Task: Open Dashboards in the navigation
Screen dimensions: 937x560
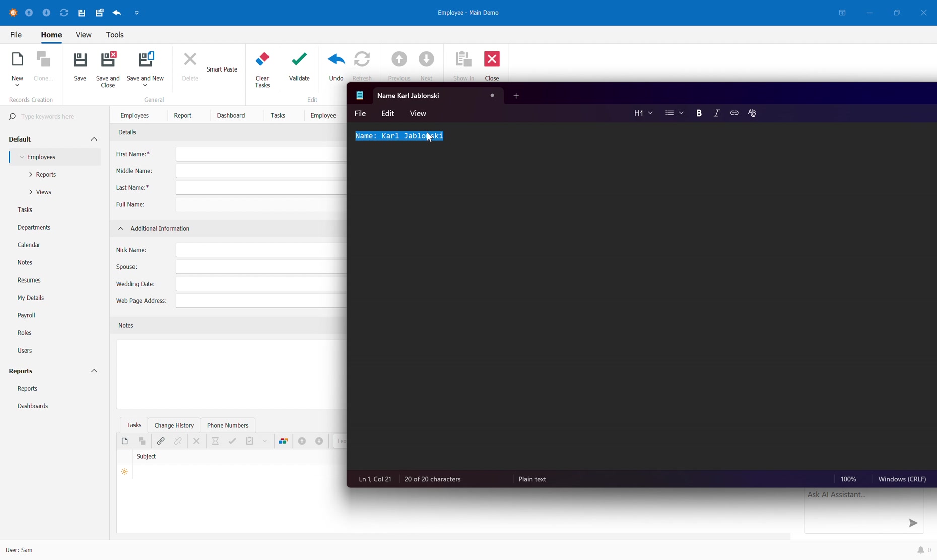Action: pyautogui.click(x=33, y=406)
